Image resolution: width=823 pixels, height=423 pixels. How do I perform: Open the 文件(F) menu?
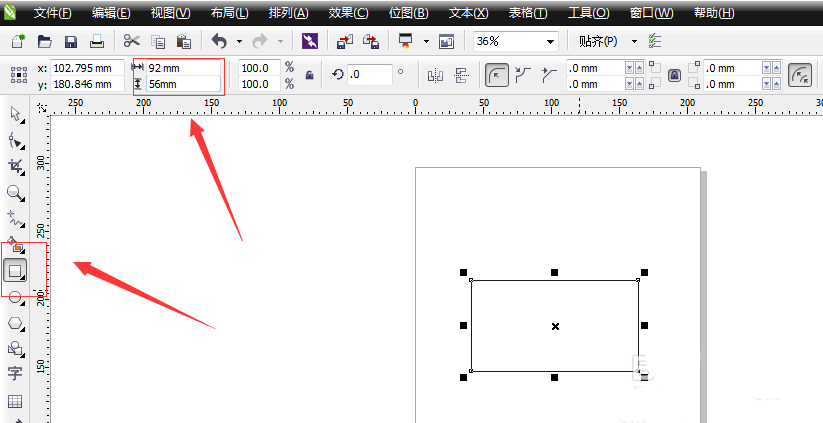[x=52, y=13]
